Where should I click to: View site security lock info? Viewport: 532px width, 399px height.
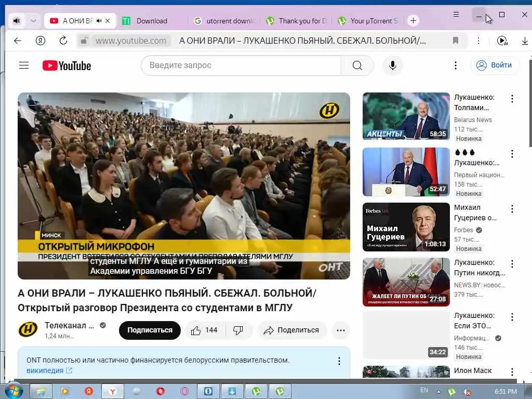click(x=84, y=41)
